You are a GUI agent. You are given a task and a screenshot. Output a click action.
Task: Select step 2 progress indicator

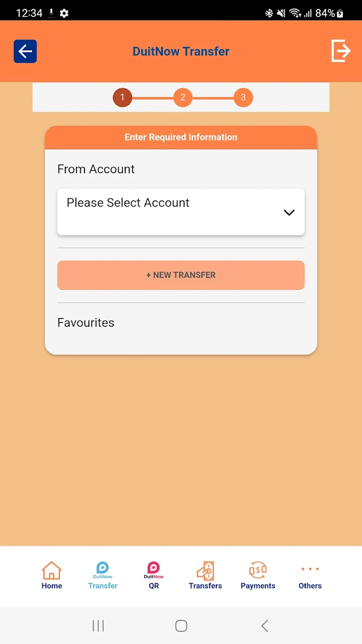pos(183,97)
